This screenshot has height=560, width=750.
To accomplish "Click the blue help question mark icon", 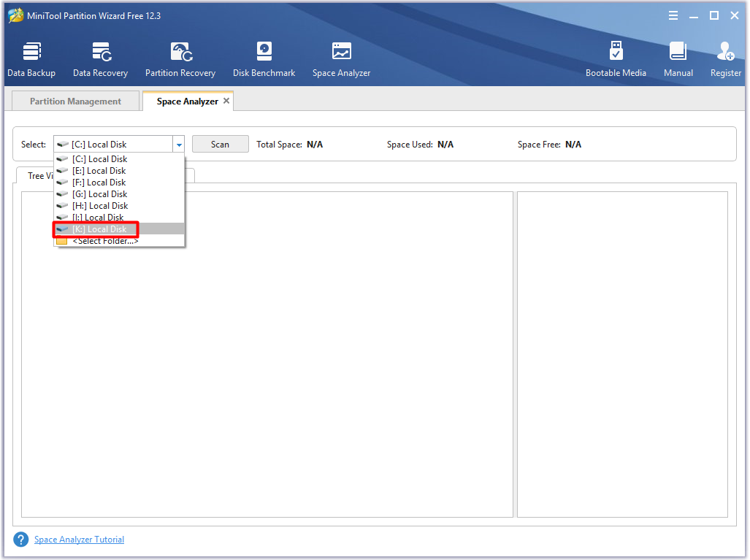I will tap(20, 540).
